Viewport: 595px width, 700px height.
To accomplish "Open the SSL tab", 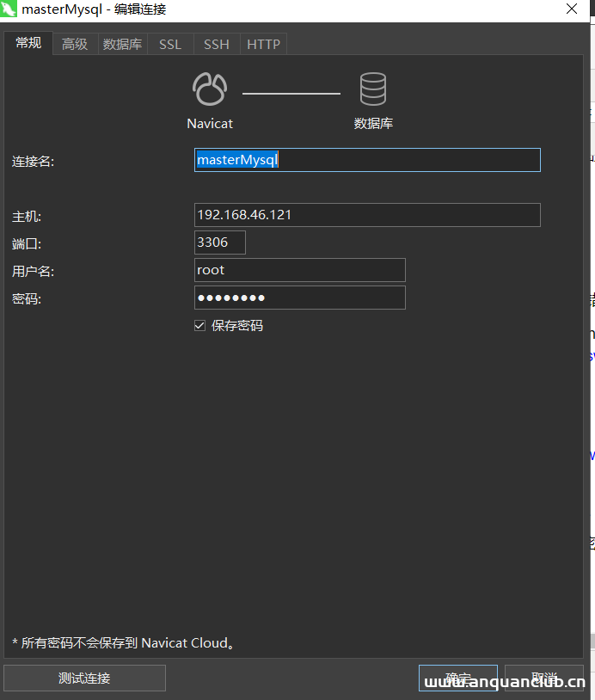I will pyautogui.click(x=170, y=44).
